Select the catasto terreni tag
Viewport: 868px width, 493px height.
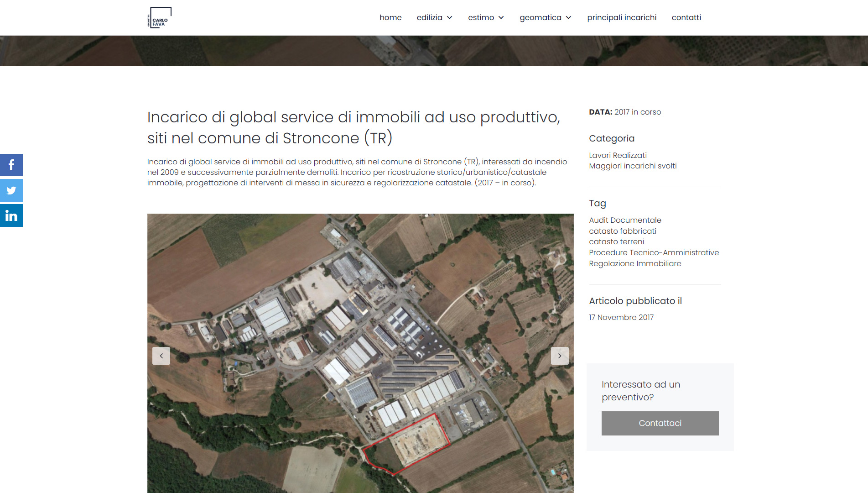(x=616, y=241)
